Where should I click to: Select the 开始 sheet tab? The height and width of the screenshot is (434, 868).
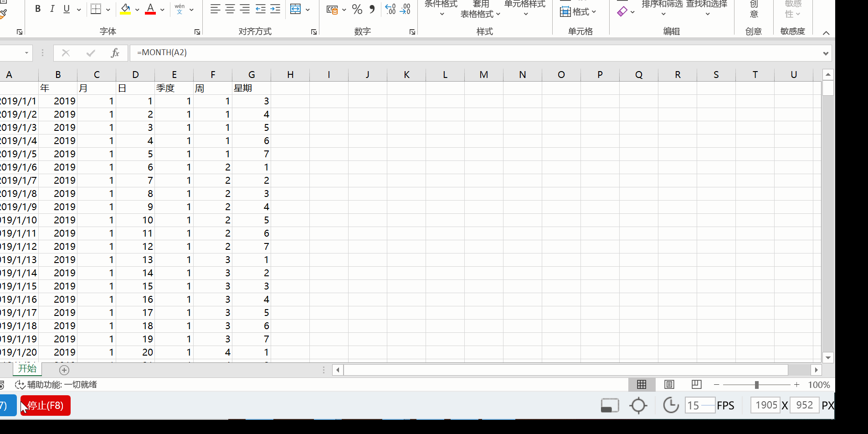click(27, 369)
